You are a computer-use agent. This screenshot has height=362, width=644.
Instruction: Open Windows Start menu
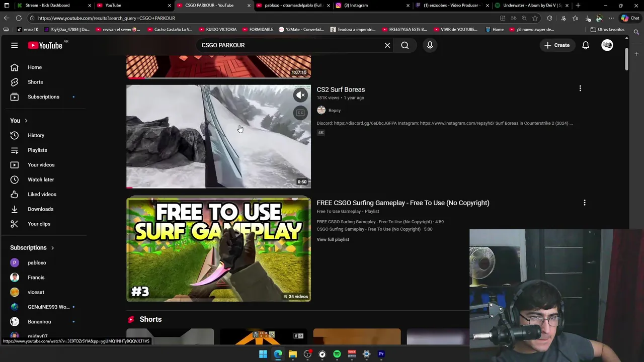click(263, 354)
